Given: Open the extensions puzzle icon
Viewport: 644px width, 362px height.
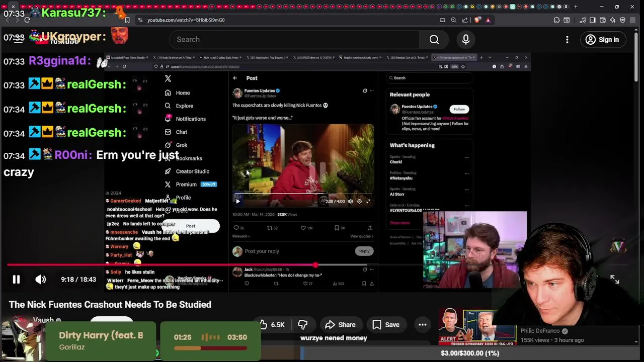Looking at the screenshot, I should click(556, 20).
